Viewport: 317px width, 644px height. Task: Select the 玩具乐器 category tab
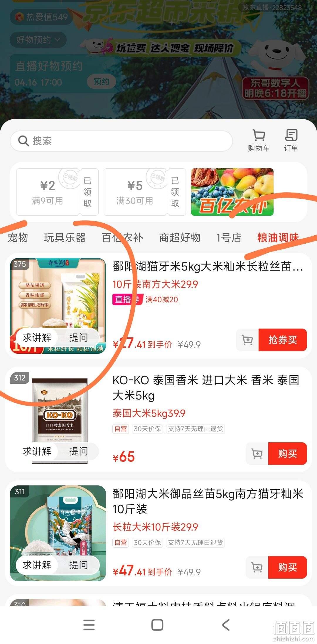[x=65, y=237]
